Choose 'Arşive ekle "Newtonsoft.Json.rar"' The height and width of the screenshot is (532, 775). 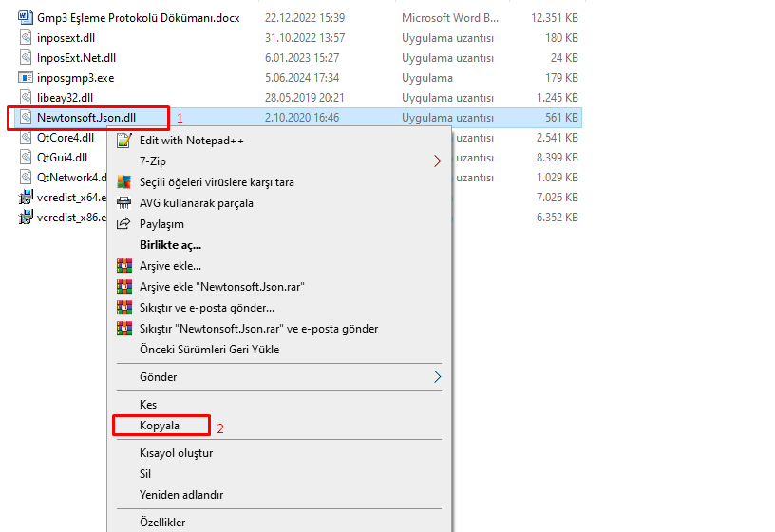222,287
